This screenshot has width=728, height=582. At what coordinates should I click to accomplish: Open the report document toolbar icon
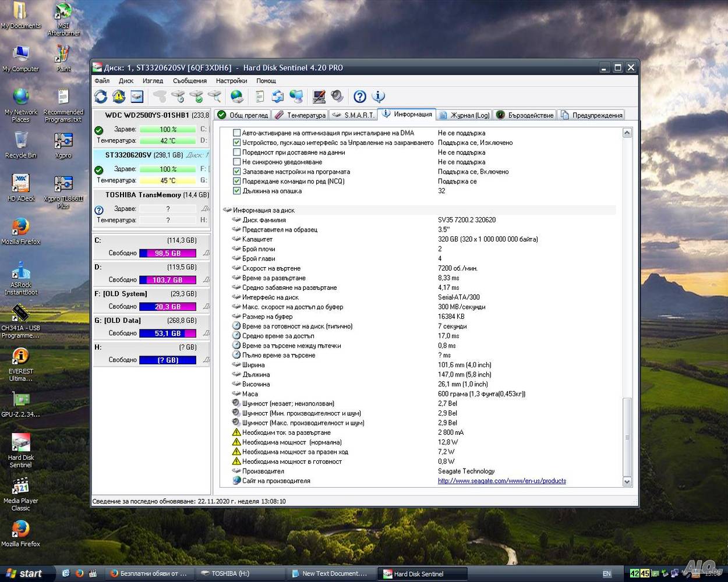[x=260, y=97]
